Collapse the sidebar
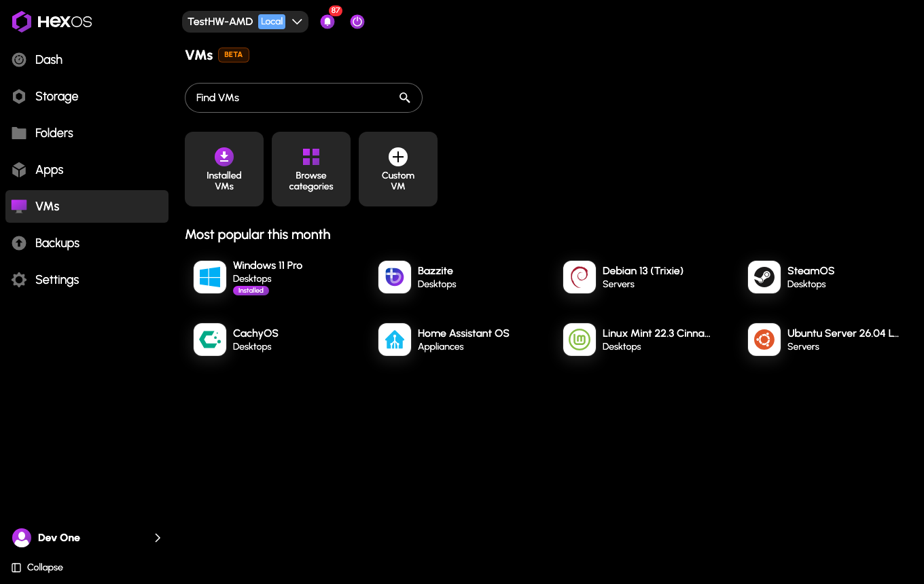924x584 pixels. [37, 568]
